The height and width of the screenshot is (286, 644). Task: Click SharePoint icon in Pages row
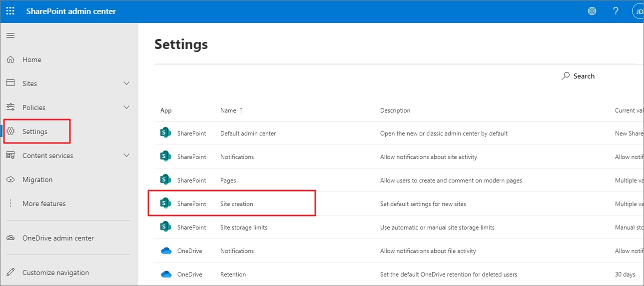pos(165,180)
